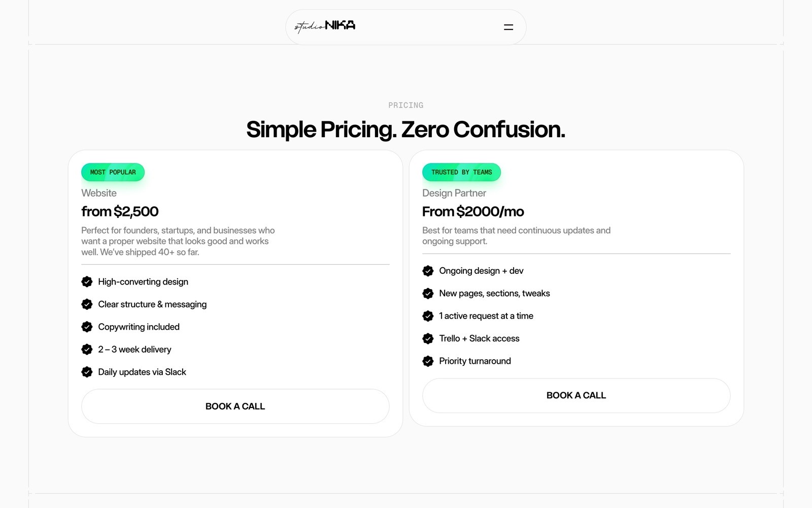
Task: Click the checkmark beside High-converting design
Action: (x=87, y=281)
